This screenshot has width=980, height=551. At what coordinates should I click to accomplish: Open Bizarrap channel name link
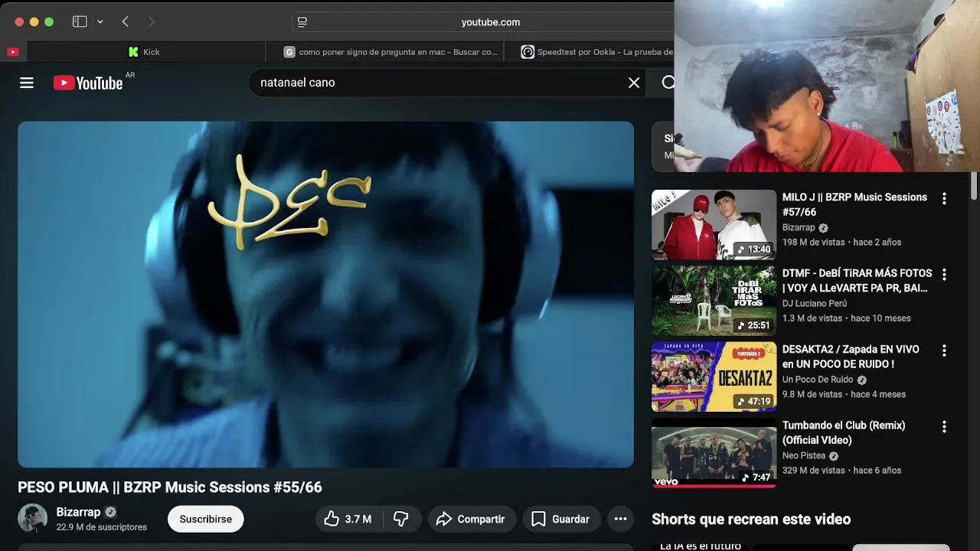(78, 512)
